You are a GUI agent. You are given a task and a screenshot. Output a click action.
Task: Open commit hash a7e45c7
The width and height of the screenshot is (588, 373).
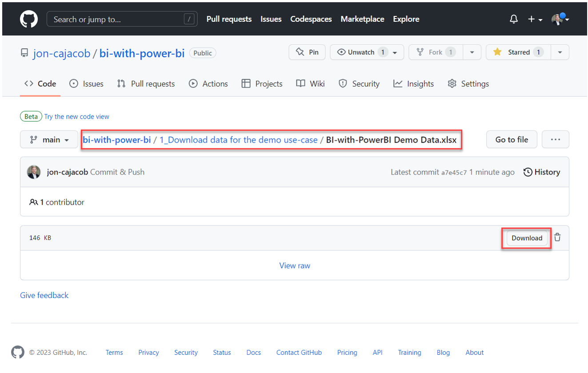click(454, 172)
